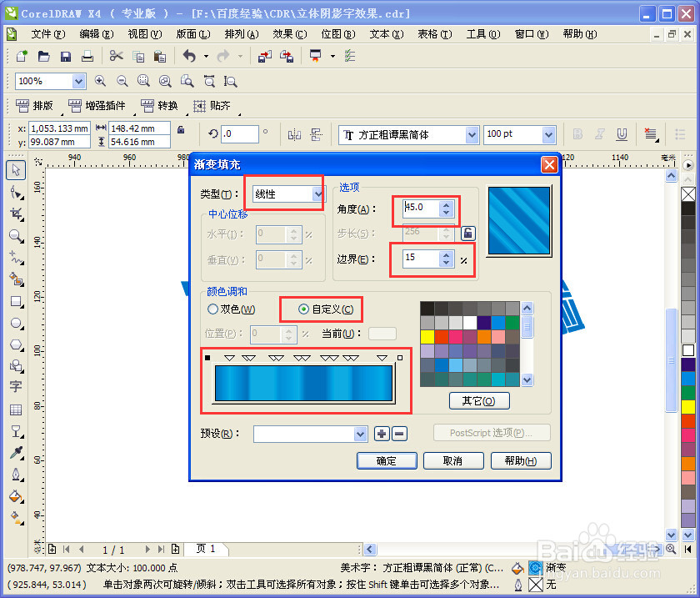This screenshot has height=598, width=700.
Task: Open the font name 方正粗谭黑简体 dropdown
Action: [x=472, y=134]
